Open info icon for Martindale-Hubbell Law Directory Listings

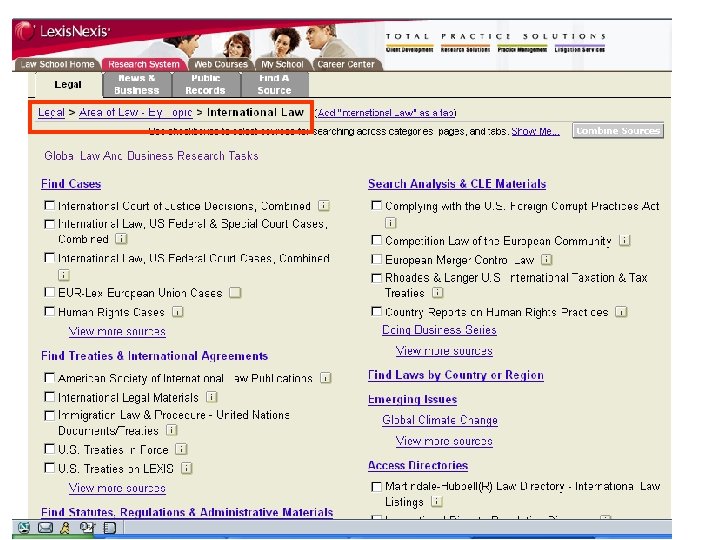point(437,501)
